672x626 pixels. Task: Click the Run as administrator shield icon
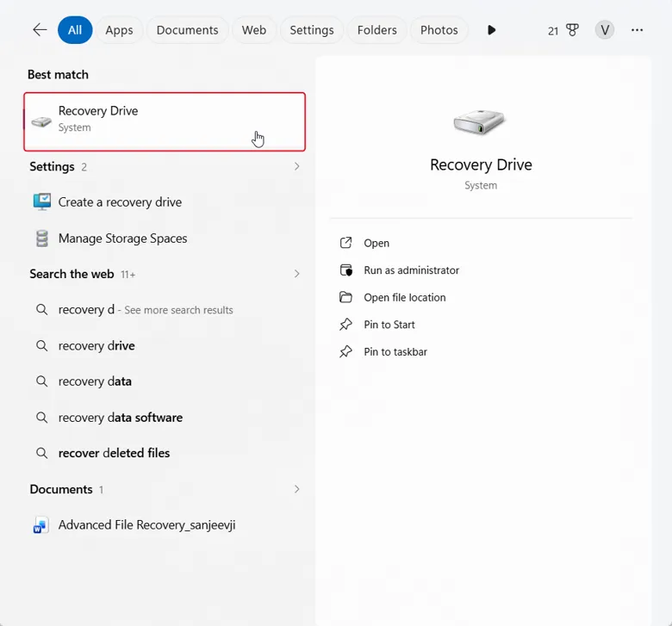pyautogui.click(x=345, y=270)
